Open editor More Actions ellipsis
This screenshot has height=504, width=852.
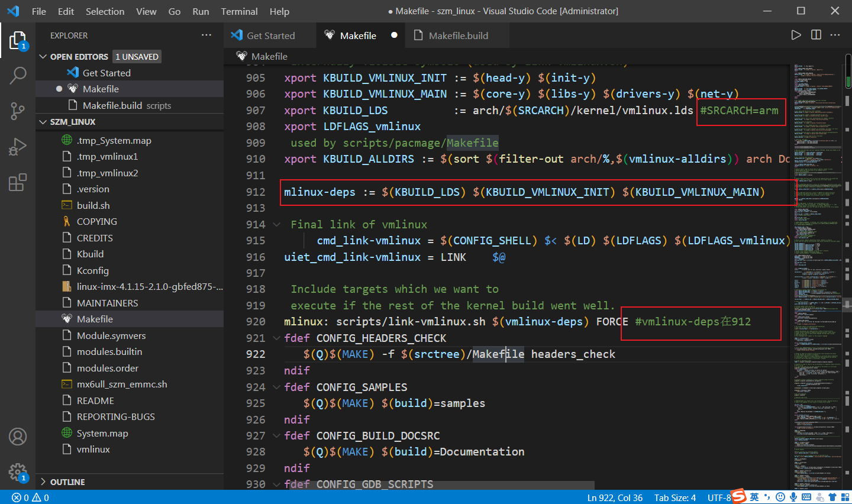point(835,35)
